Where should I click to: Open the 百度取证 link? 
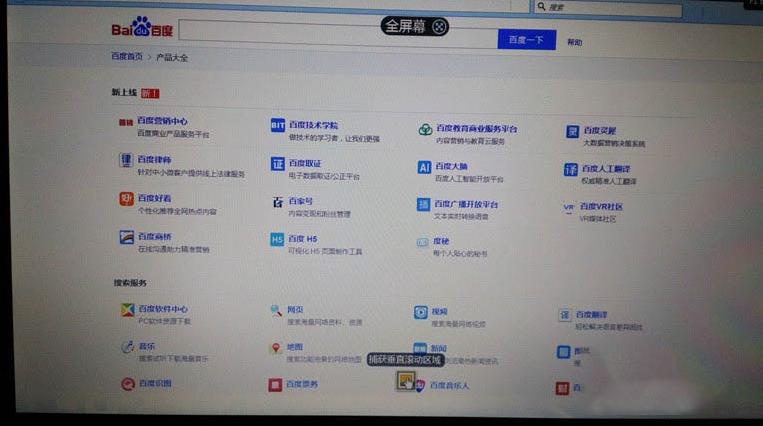305,163
